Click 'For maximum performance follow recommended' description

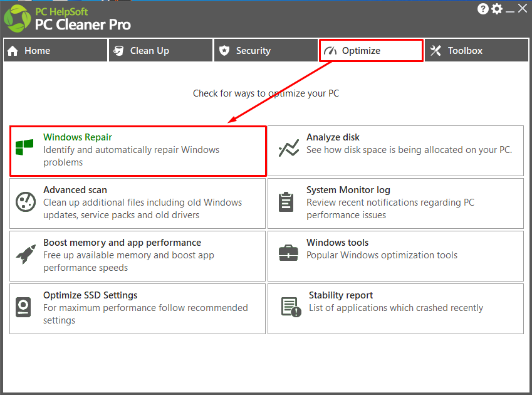point(145,314)
